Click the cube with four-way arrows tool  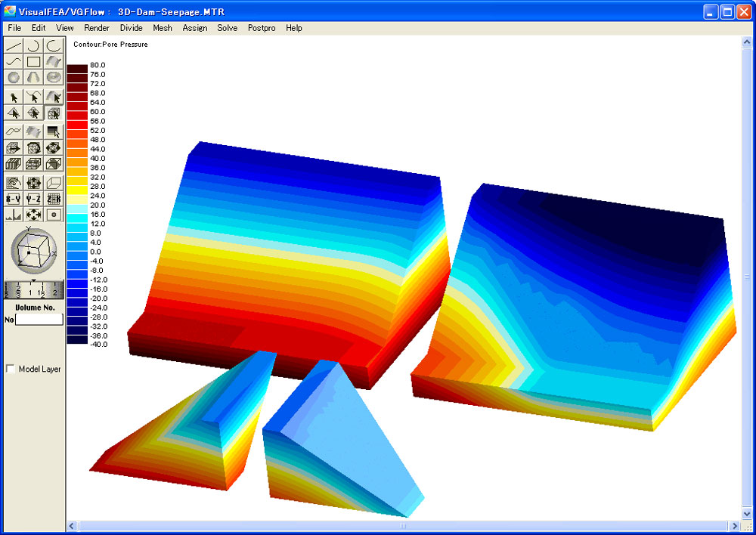tap(54, 147)
